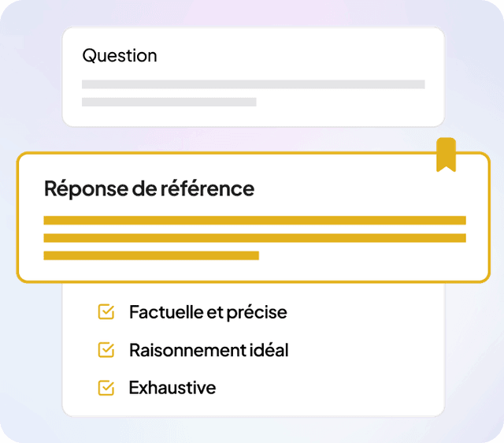This screenshot has width=504, height=443.
Task: Click the "Raisonnement idéal" label text
Action: coord(209,350)
